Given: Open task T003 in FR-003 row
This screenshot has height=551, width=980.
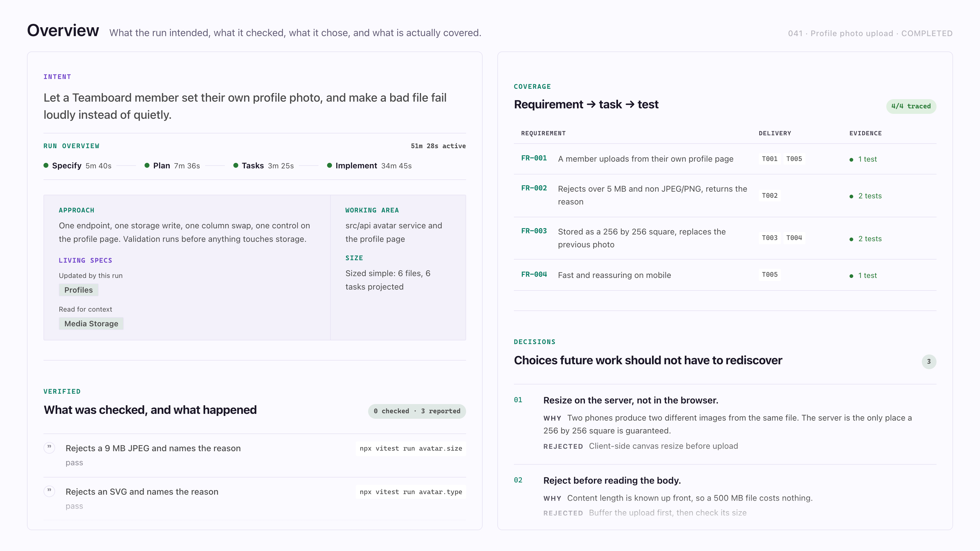Looking at the screenshot, I should pyautogui.click(x=770, y=238).
